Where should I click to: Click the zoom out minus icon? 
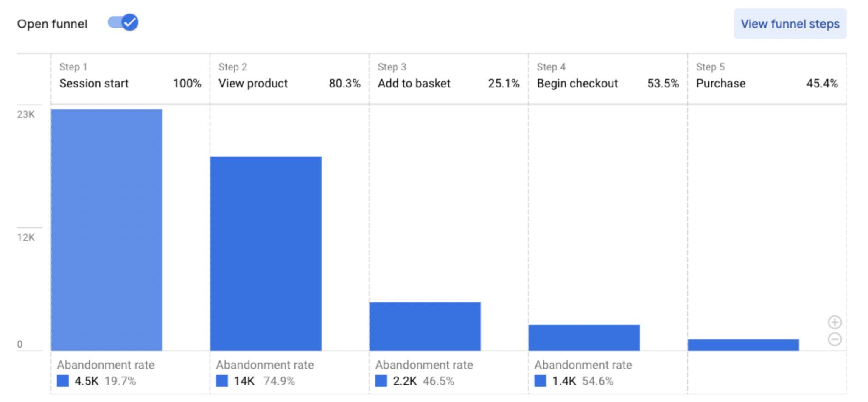[834, 339]
